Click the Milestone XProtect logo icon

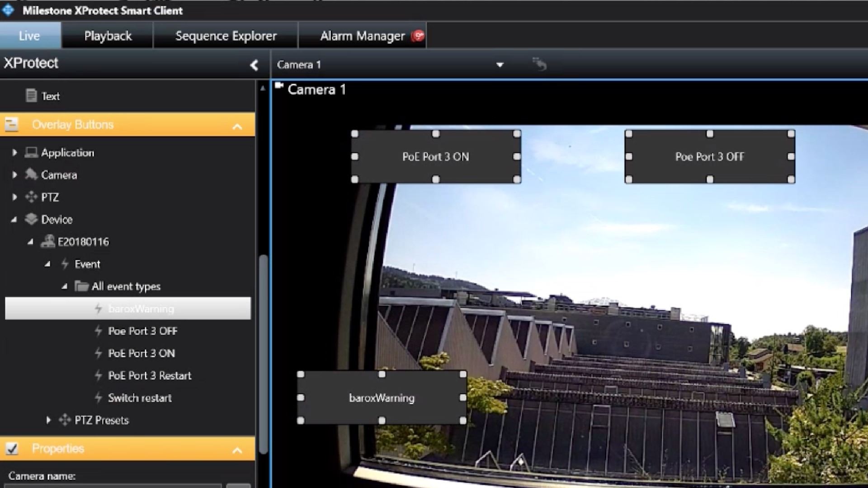pos(8,10)
